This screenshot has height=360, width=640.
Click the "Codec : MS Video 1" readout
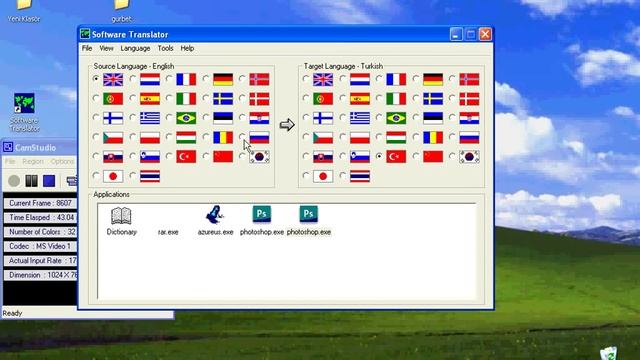(40, 246)
